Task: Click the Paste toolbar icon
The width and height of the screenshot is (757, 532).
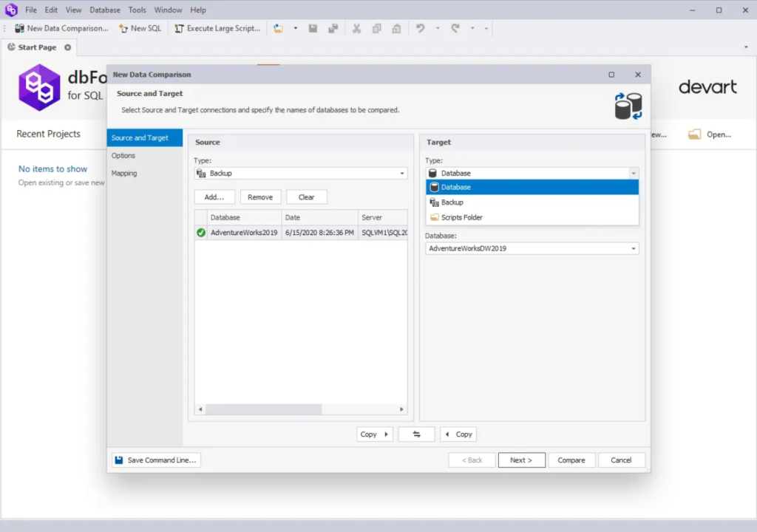Action: pos(396,28)
